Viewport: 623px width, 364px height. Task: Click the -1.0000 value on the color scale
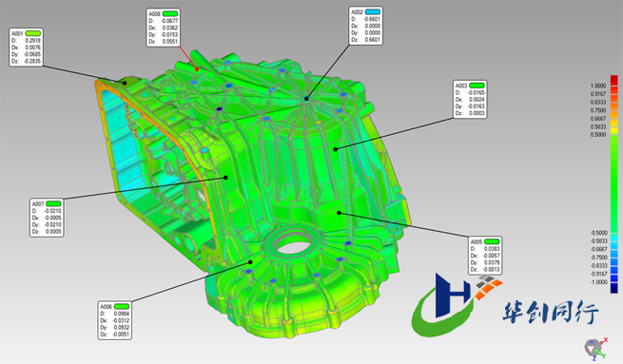[x=599, y=282]
